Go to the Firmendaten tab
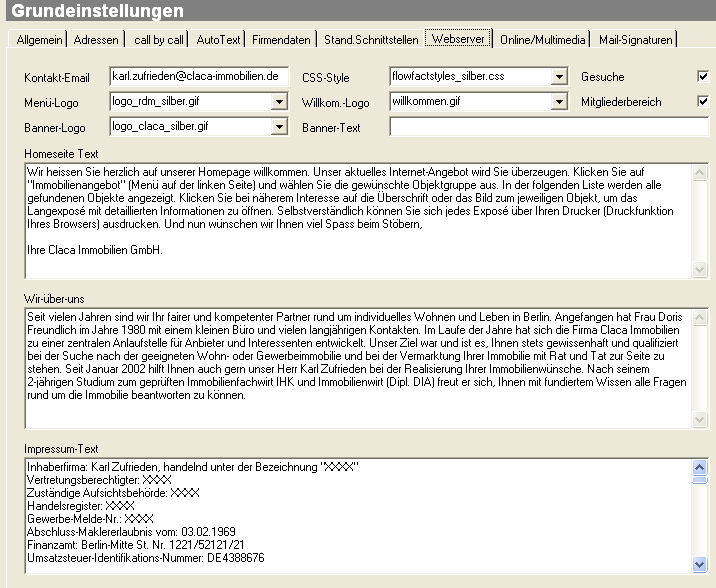 281,40
